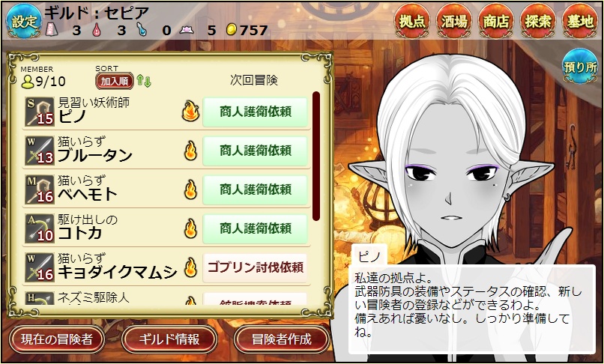Change sort order via 加入順 button
604x364 pixels.
click(x=115, y=81)
